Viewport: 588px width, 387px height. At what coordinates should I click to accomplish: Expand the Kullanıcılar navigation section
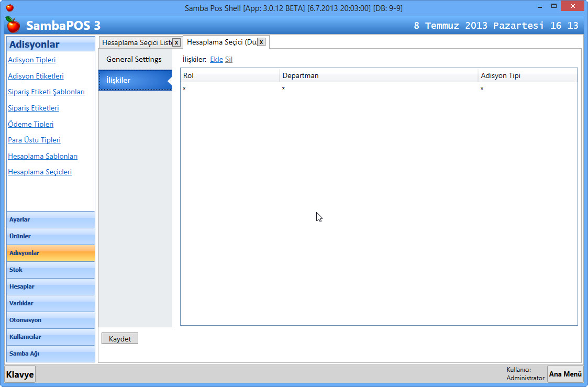51,337
